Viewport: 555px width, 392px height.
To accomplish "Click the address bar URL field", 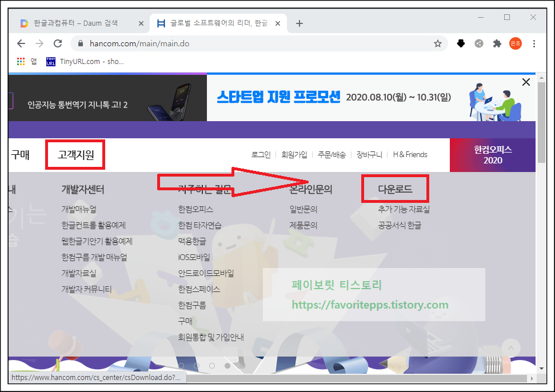I will 258,43.
